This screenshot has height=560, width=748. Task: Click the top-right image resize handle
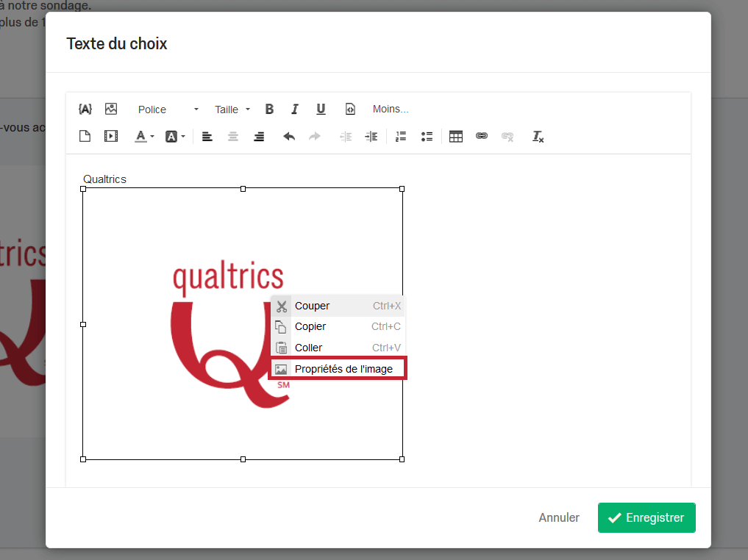click(402, 189)
